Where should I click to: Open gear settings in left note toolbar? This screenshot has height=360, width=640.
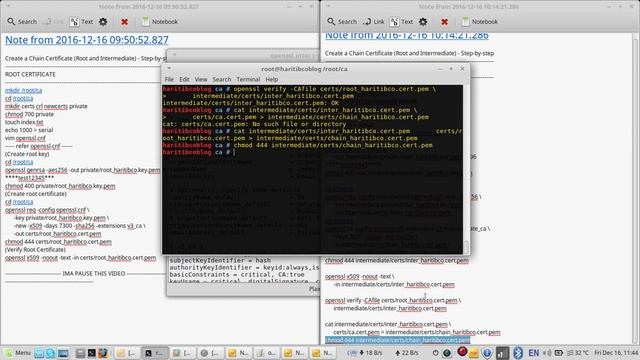pyautogui.click(x=103, y=22)
